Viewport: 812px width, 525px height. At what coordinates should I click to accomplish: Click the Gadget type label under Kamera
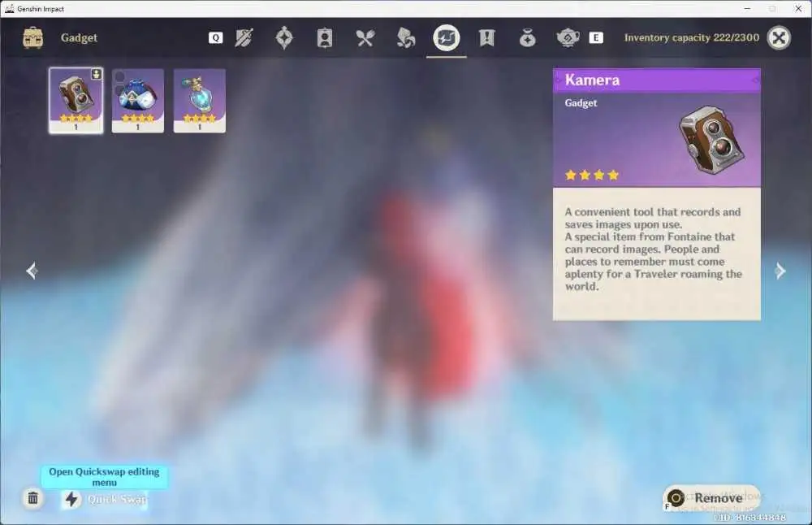tap(581, 103)
